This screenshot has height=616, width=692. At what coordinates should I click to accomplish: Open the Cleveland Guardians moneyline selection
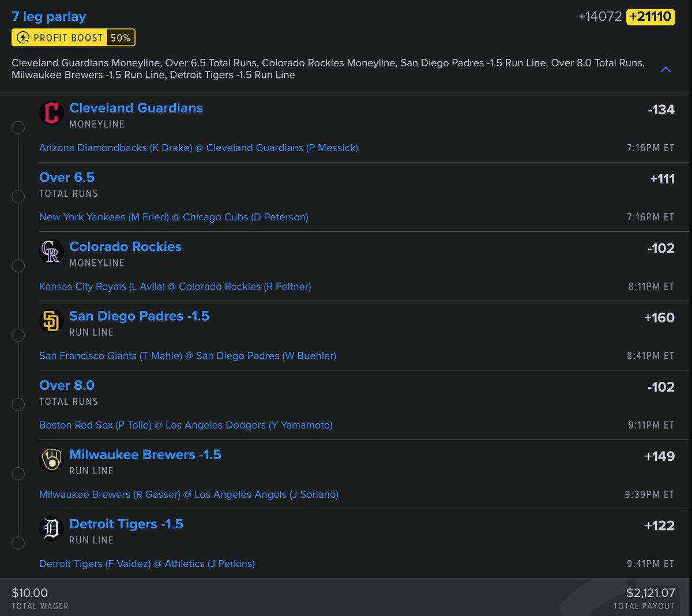tap(136, 108)
